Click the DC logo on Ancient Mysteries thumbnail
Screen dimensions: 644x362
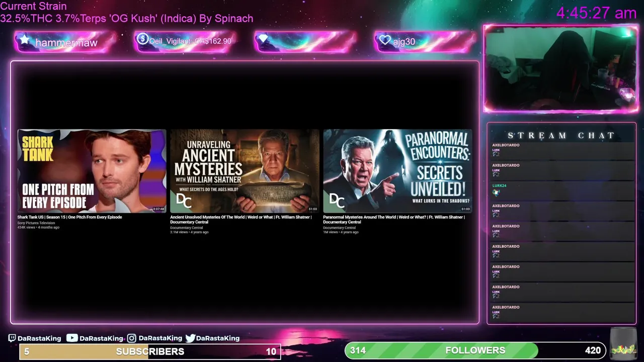184,202
